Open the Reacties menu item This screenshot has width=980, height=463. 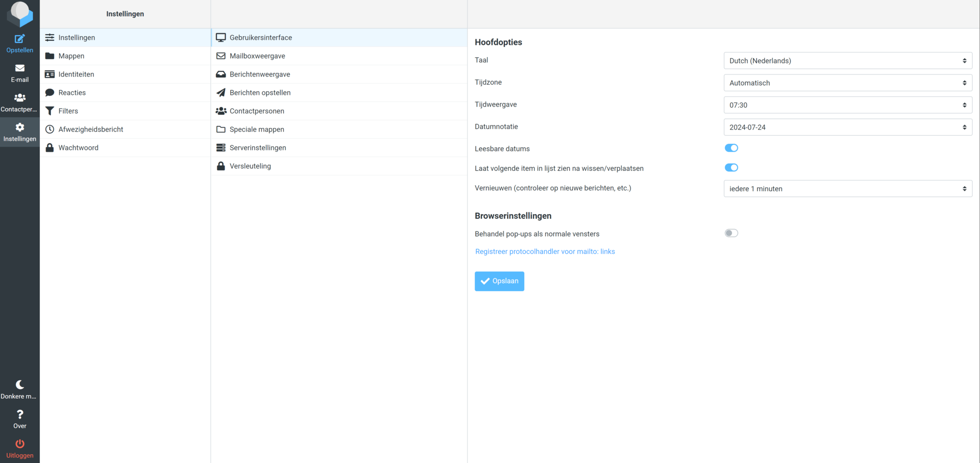tap(125, 92)
